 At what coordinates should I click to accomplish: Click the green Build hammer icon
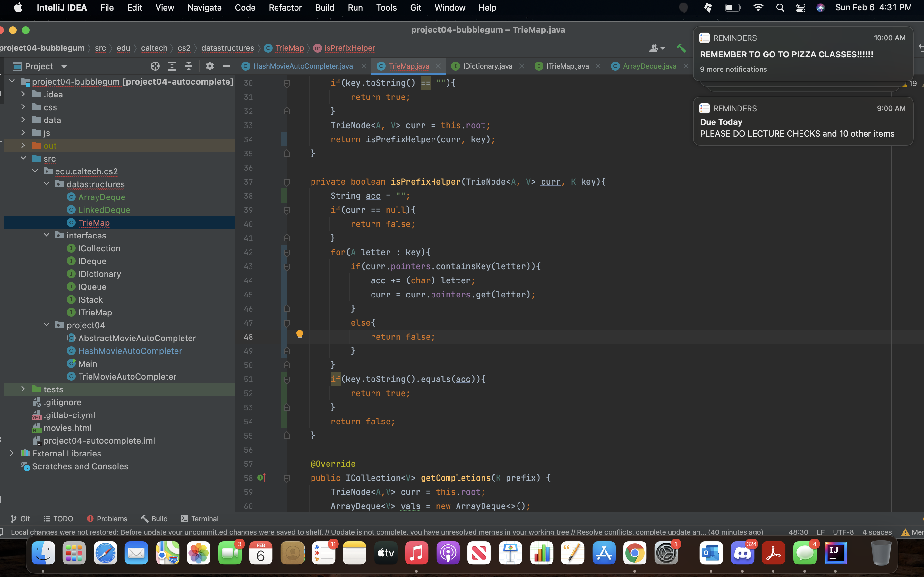click(x=681, y=48)
